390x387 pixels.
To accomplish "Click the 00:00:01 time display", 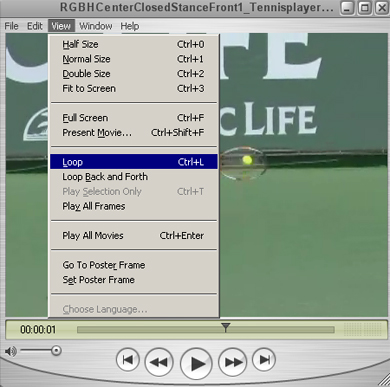I will [x=38, y=330].
